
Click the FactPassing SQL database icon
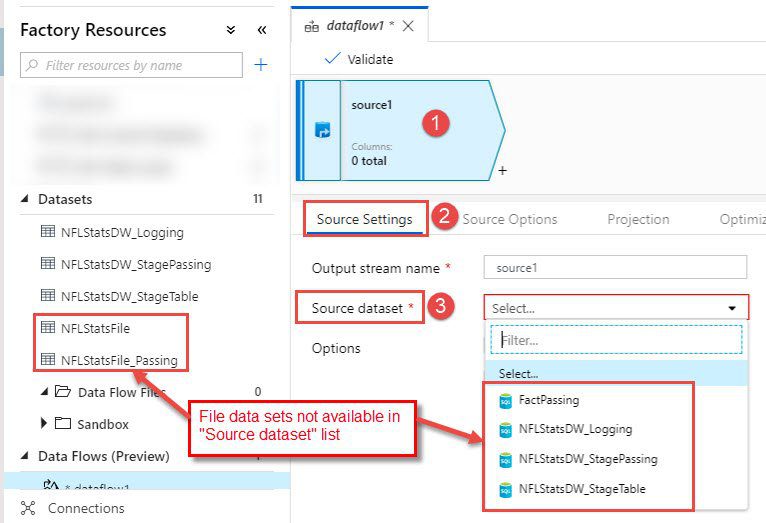[506, 401]
